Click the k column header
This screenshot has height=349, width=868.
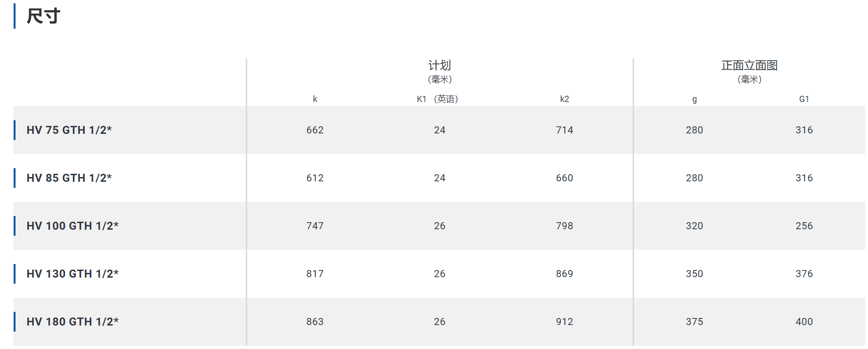tap(315, 99)
